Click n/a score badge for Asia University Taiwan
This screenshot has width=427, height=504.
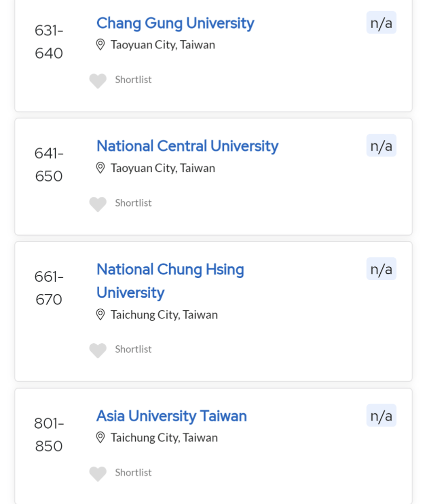click(381, 415)
